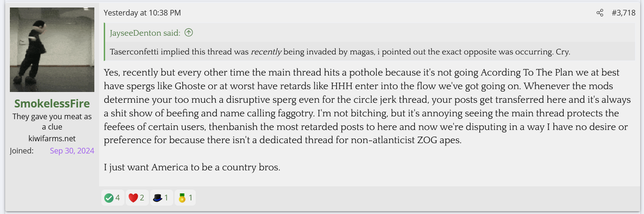Click the green checkmark reaction icon
This screenshot has height=214, width=644.
[109, 198]
